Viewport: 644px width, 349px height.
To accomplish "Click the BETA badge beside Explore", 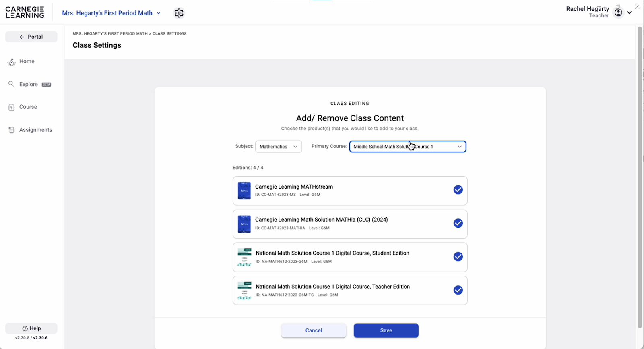I will (x=47, y=85).
